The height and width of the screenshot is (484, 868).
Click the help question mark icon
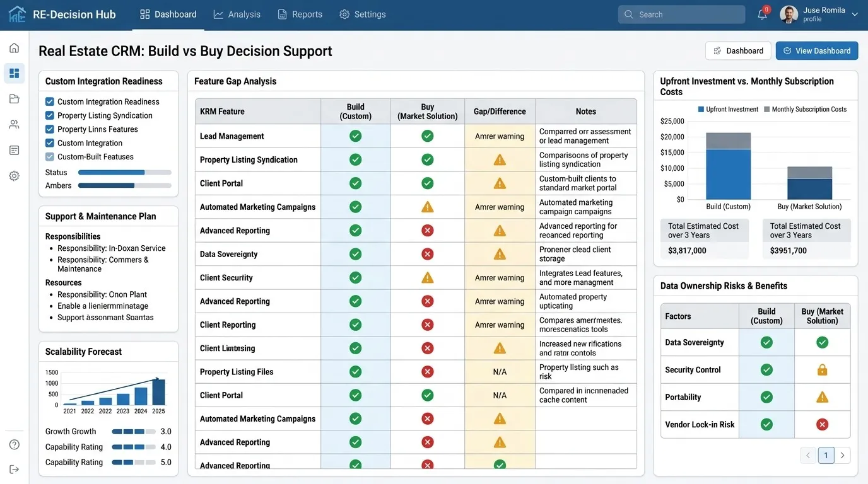14,444
